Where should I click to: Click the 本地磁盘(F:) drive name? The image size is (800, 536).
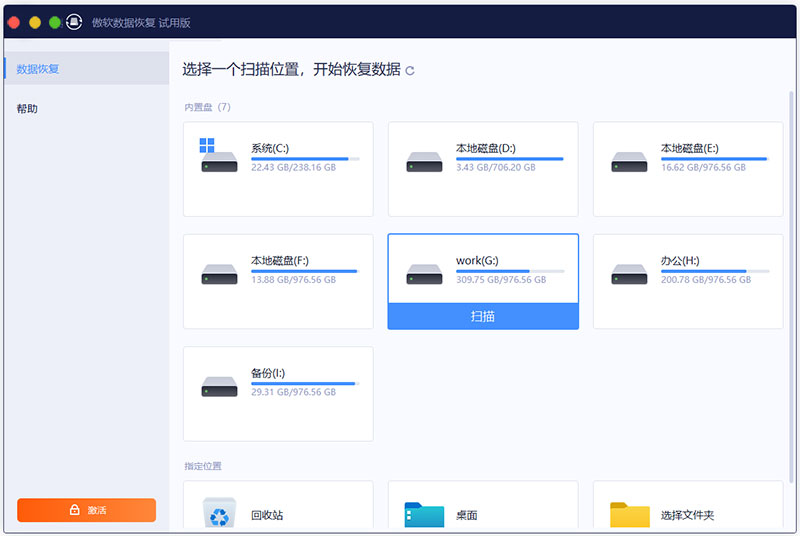coord(280,261)
